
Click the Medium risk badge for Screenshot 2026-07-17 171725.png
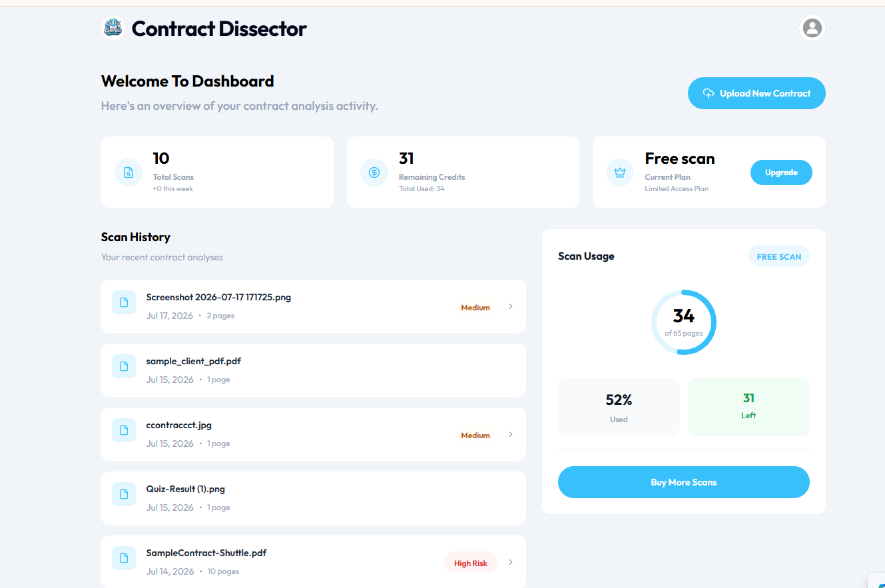coord(475,308)
